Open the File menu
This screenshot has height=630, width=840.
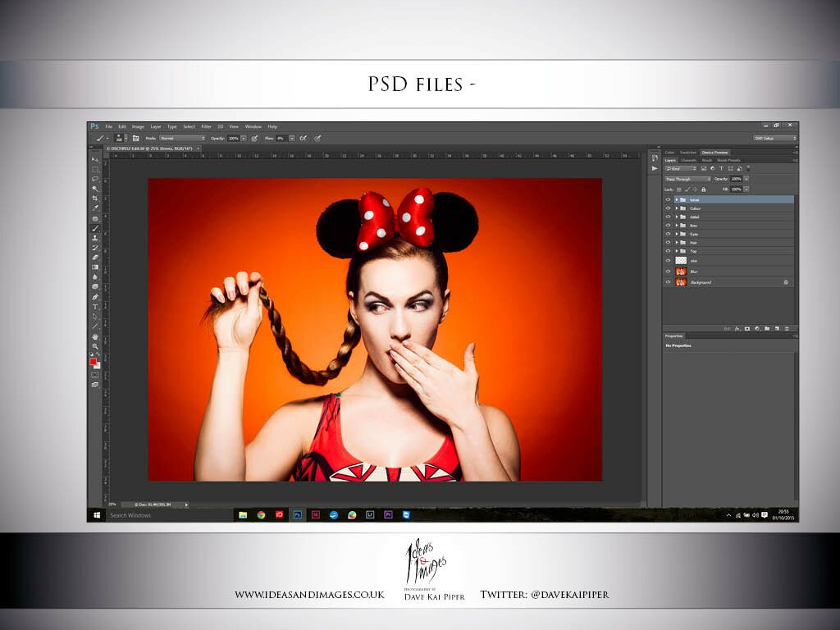click(109, 127)
